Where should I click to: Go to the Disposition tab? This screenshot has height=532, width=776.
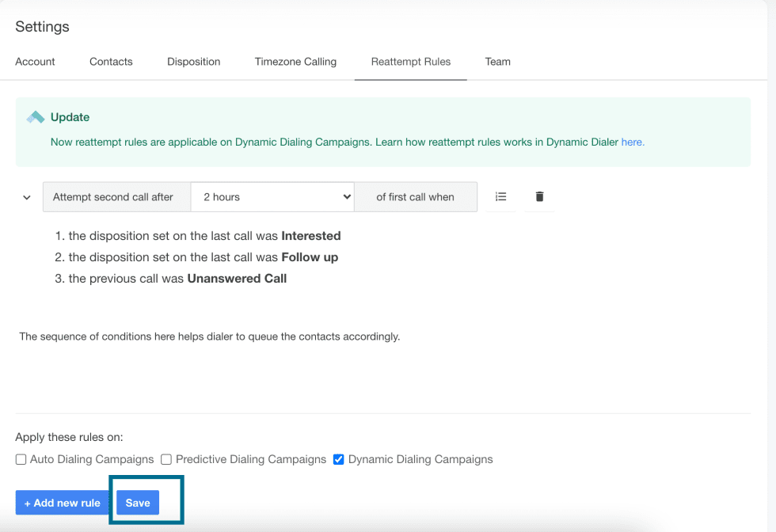[x=193, y=62]
